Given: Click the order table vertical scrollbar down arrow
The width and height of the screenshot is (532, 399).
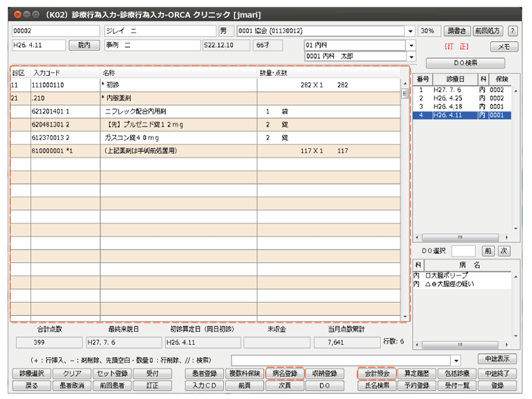Looking at the screenshot, I should (405, 317).
